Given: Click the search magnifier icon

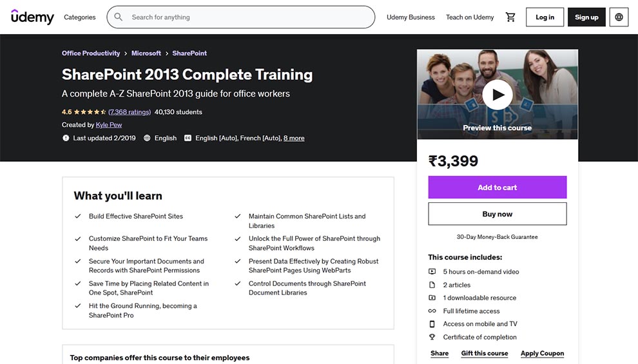Looking at the screenshot, I should [x=119, y=17].
